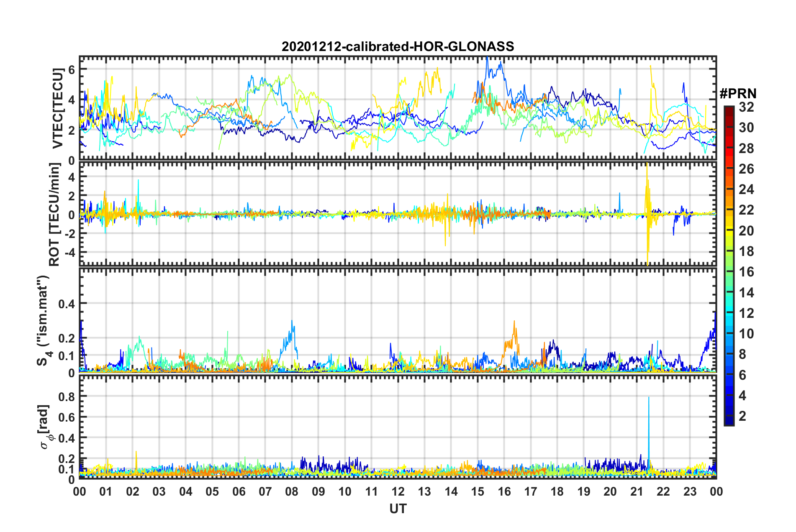
Task: Click the "21" hour tick on UT axis
Action: pos(637,491)
